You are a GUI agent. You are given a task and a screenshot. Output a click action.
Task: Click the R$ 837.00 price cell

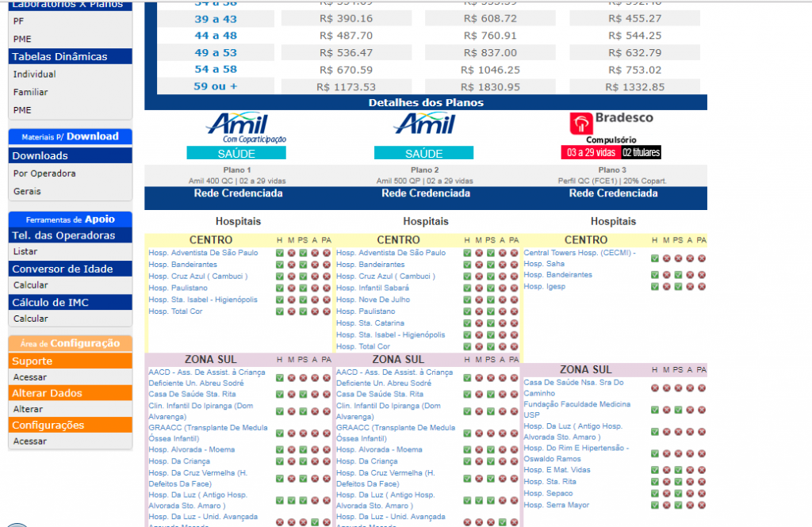490,53
